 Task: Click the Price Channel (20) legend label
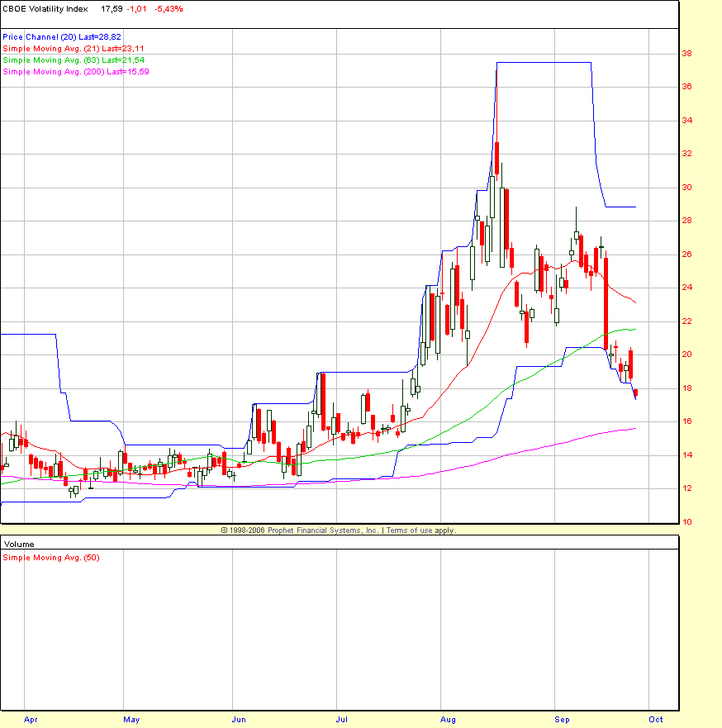62,37
